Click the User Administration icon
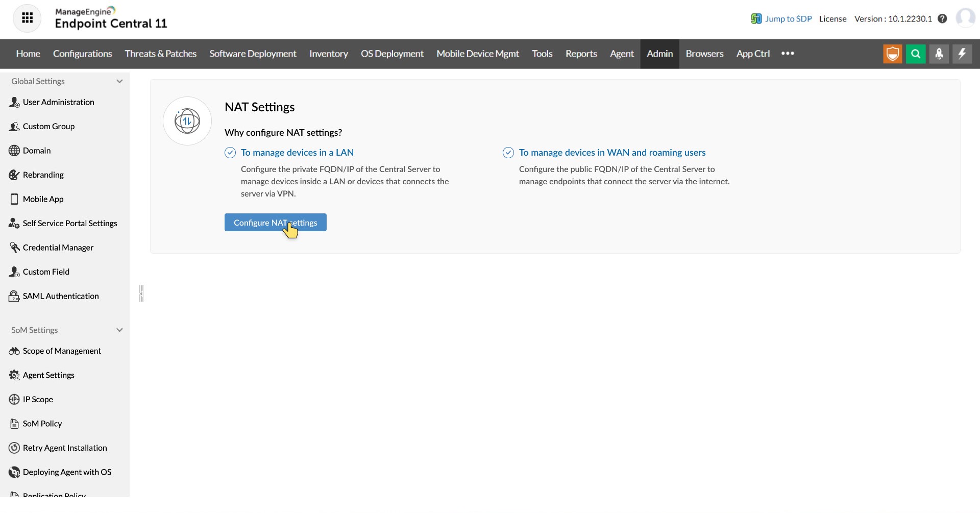 coord(14,102)
